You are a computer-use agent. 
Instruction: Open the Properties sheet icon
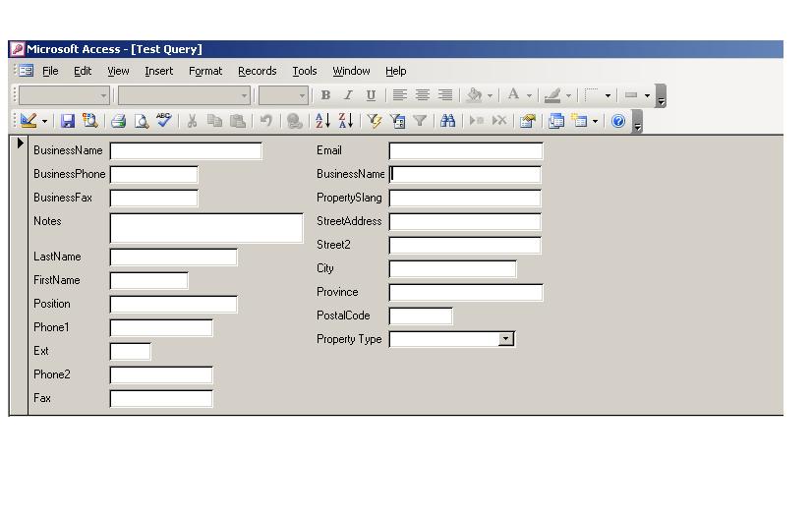pos(528,121)
